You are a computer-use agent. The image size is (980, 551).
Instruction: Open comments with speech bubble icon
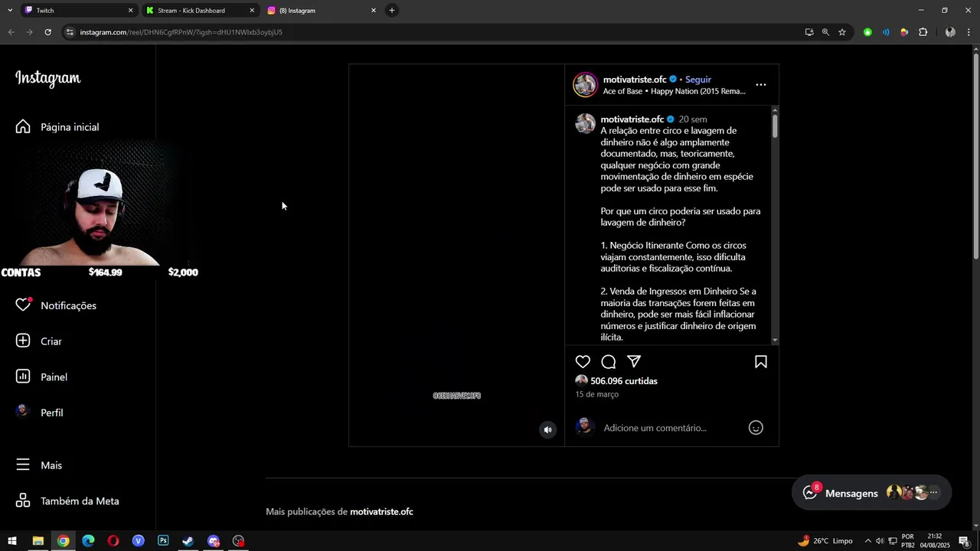point(609,362)
